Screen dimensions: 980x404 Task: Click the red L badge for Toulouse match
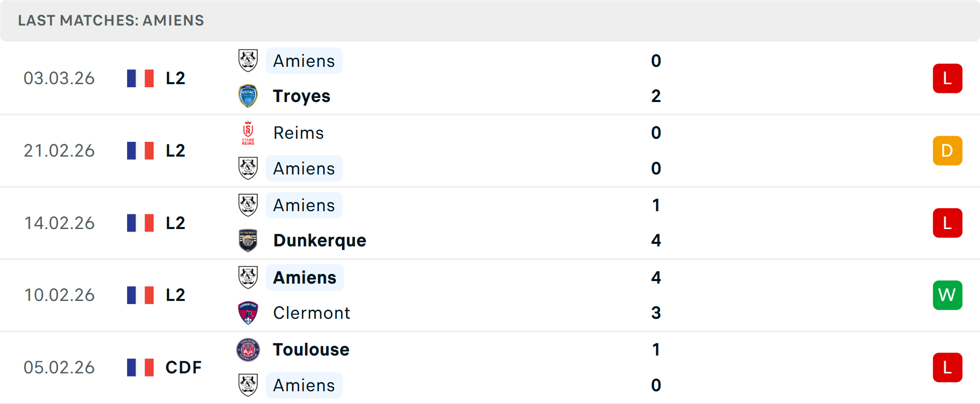pyautogui.click(x=947, y=367)
